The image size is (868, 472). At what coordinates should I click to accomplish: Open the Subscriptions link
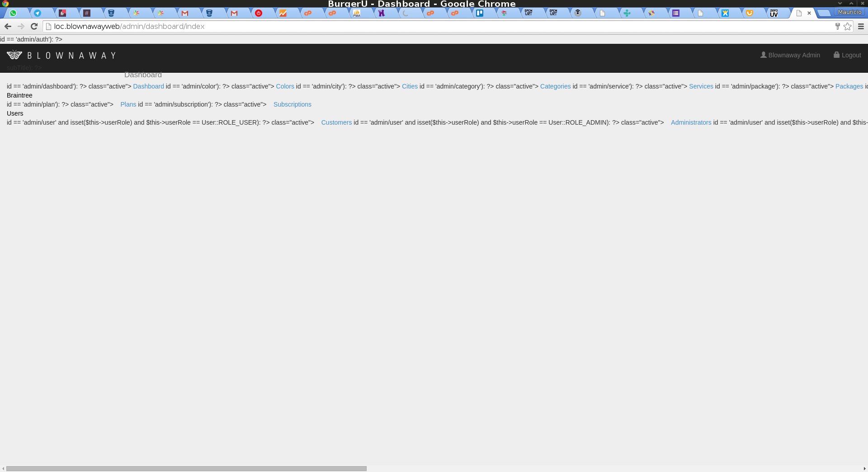coord(292,104)
